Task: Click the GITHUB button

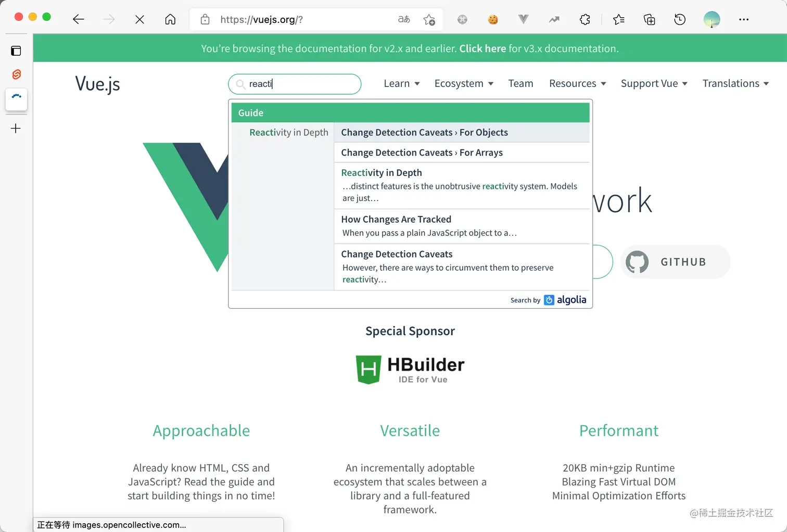Action: 676,262
